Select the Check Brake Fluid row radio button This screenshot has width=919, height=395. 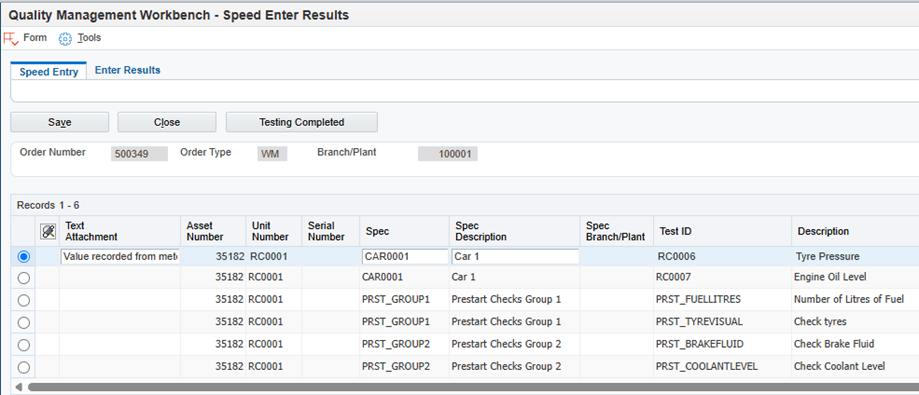[23, 345]
